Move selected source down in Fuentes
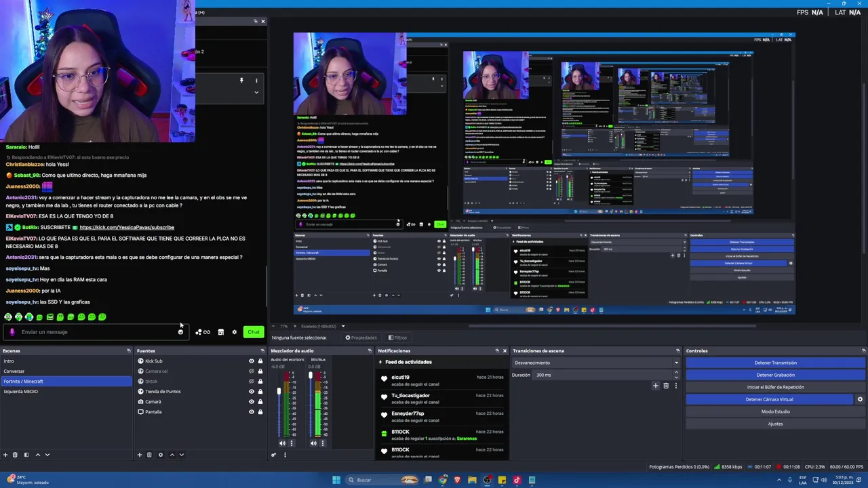Screen dimensions: 868x488 click(182, 455)
